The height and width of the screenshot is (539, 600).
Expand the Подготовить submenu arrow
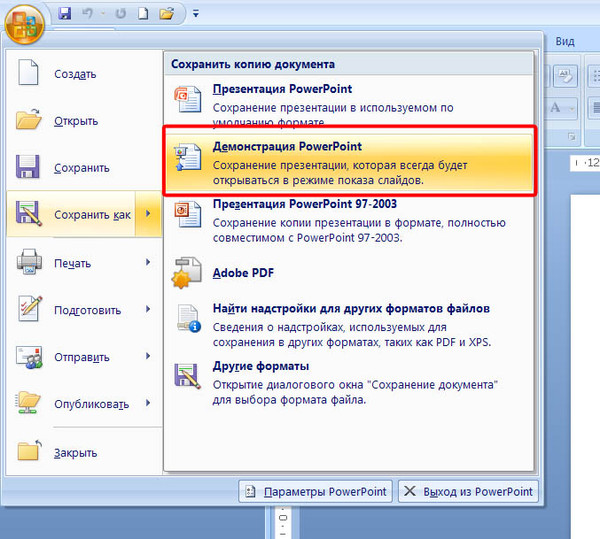[x=148, y=309]
